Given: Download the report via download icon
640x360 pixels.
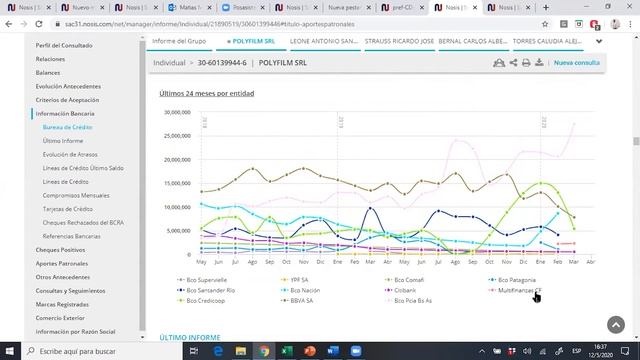Looking at the screenshot, I should pos(539,62).
